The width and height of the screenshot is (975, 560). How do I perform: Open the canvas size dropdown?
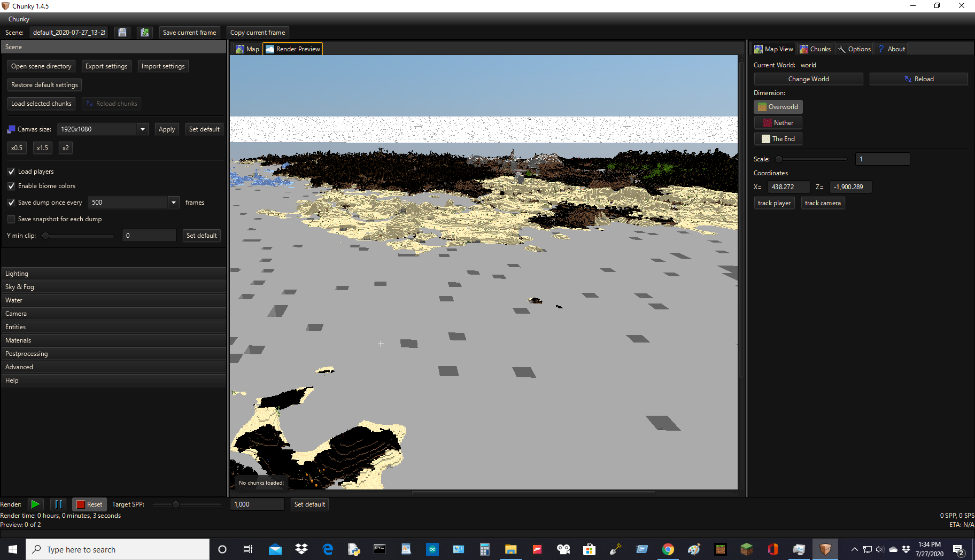(x=142, y=129)
